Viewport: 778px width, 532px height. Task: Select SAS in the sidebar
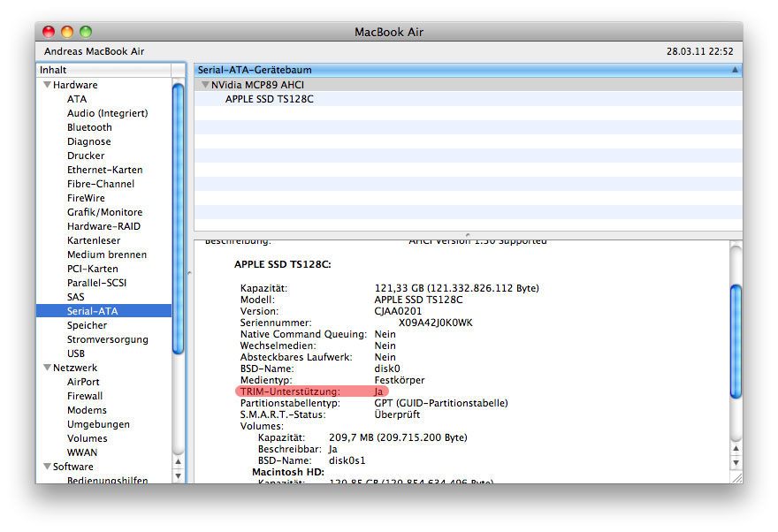click(75, 297)
